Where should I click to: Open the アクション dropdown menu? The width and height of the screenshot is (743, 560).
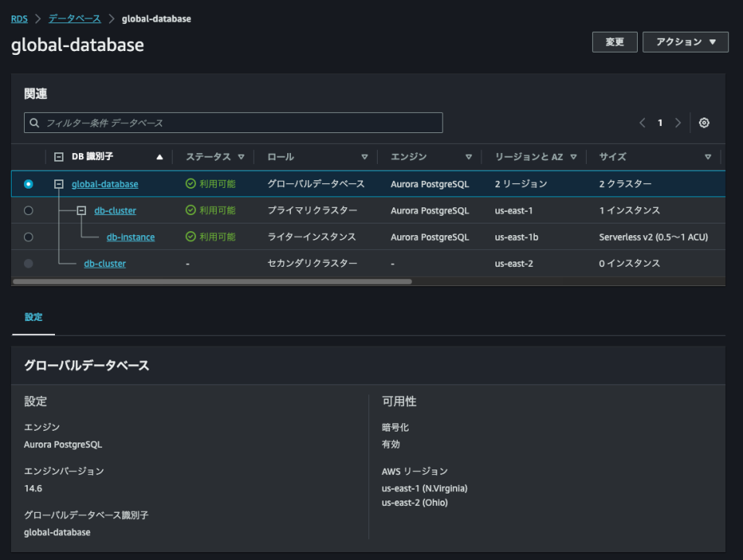coord(685,42)
